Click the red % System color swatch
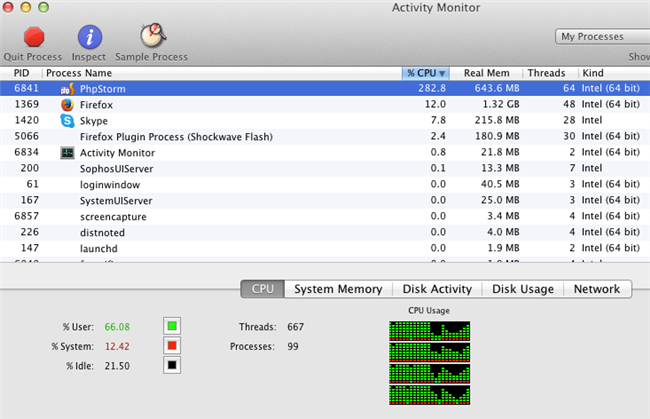 tap(172, 346)
